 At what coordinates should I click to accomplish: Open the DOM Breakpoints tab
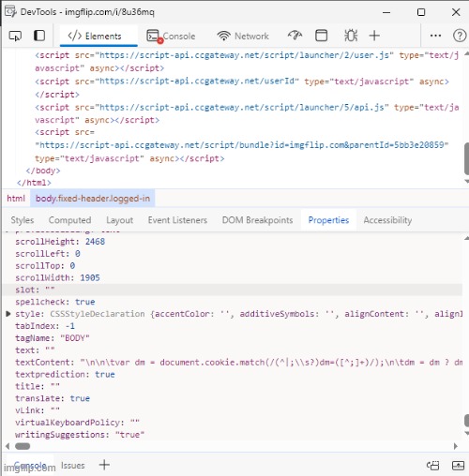pos(257,220)
